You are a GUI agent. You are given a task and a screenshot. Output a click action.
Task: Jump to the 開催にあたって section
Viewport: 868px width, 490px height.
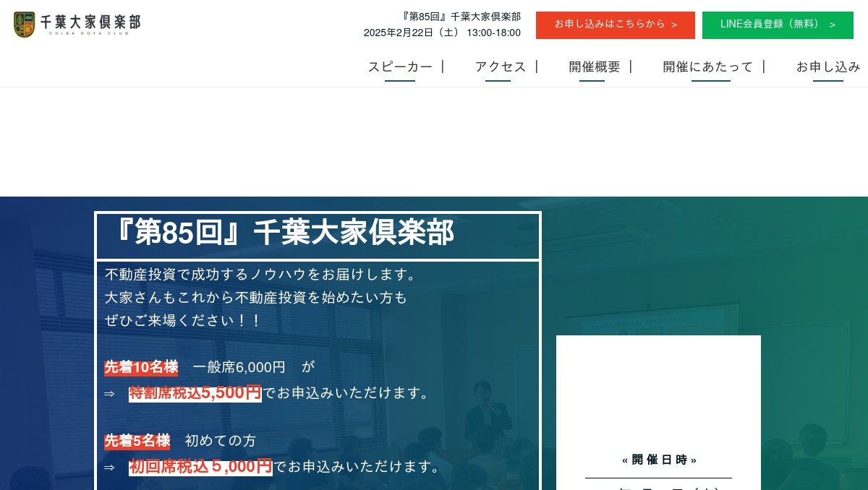(x=707, y=67)
